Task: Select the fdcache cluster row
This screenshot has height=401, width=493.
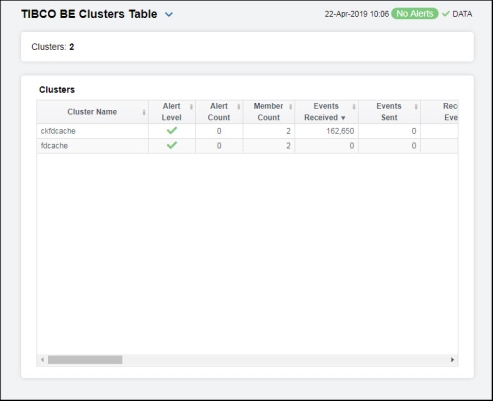Action: tap(247, 146)
